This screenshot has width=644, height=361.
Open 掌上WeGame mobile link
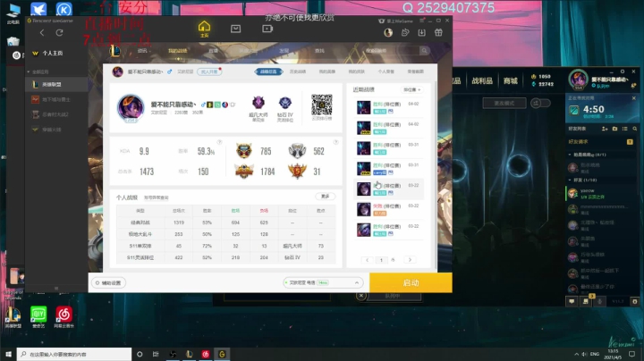pos(395,21)
